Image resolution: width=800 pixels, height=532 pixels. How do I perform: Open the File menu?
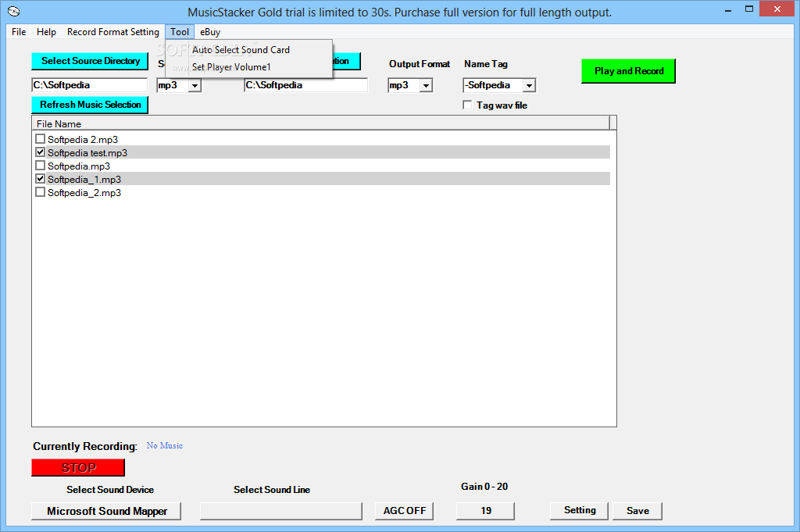click(19, 31)
